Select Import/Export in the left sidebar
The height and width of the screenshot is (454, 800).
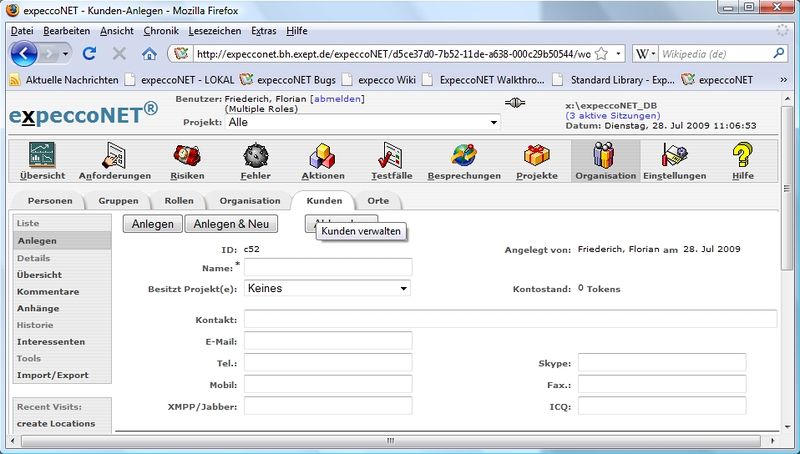coord(53,375)
